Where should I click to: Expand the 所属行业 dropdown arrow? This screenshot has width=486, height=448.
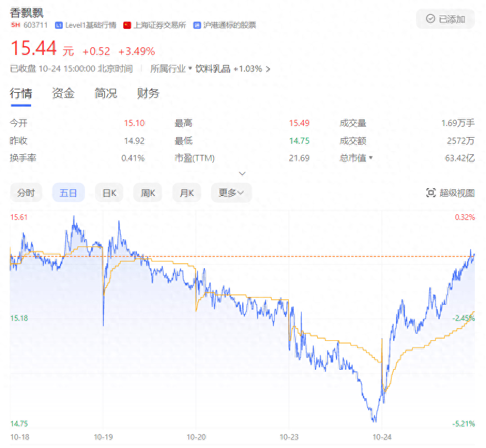[190, 69]
